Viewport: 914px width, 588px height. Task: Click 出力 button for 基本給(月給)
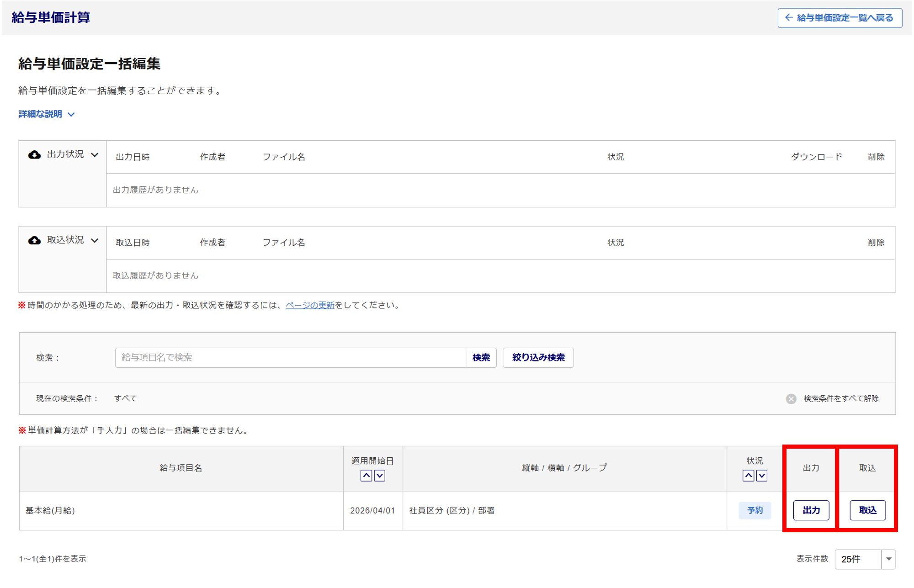[811, 510]
